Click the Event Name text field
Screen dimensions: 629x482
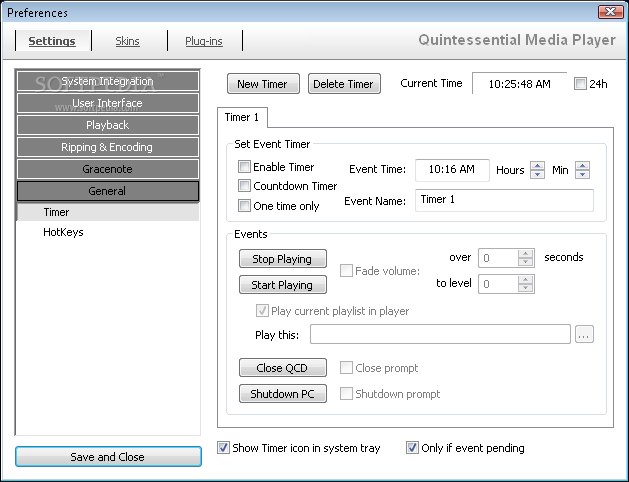(x=504, y=200)
